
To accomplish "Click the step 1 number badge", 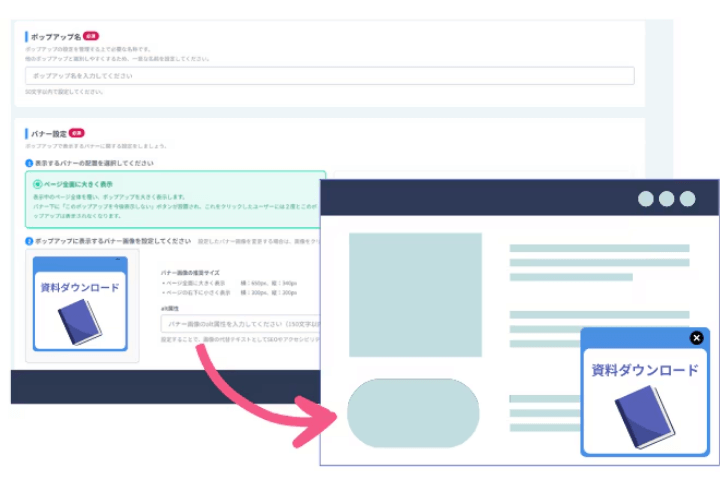I will 29,163.
